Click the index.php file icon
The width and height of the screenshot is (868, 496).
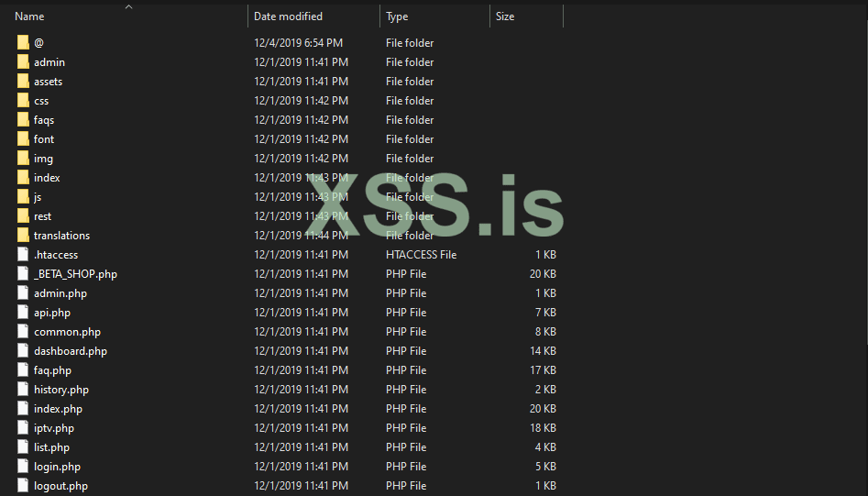tap(23, 409)
